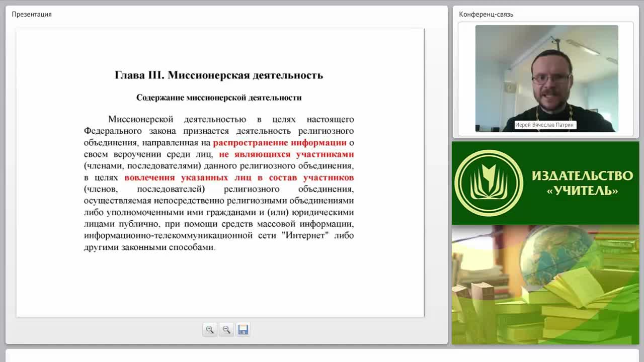This screenshot has width=644, height=362.
Task: Click red text 'распространение информации'
Action: click(x=280, y=143)
